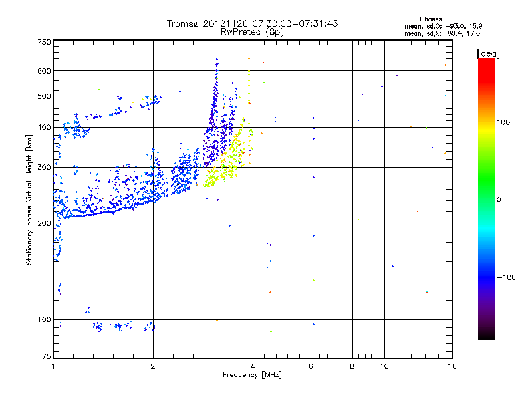Click the y-axis tick label '600'
The image size is (532, 399).
tap(44, 71)
